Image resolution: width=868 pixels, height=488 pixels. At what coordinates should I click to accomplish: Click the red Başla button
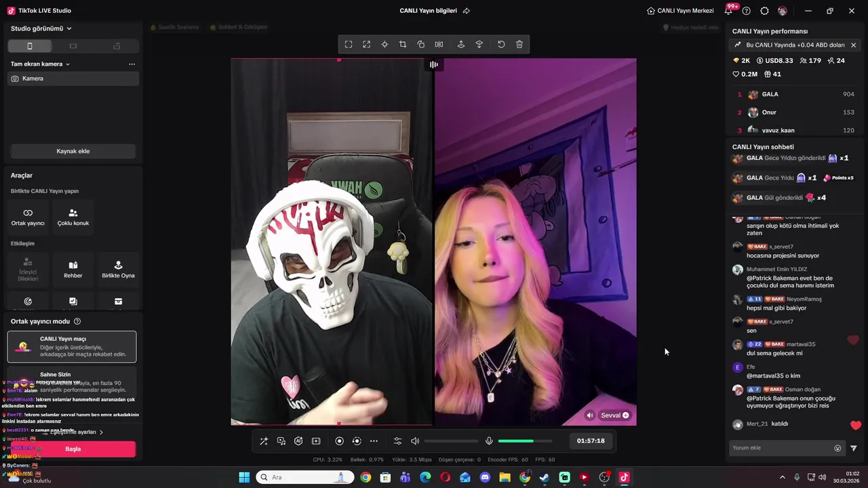pyautogui.click(x=73, y=449)
